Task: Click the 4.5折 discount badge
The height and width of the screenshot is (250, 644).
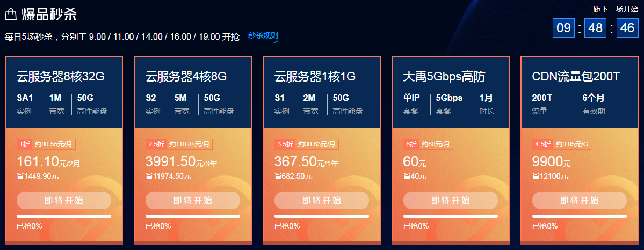Action: 543,144
